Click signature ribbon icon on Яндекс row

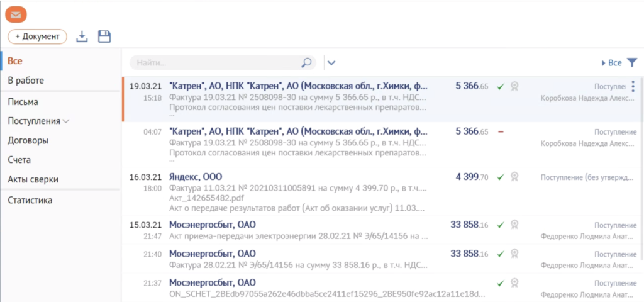514,177
